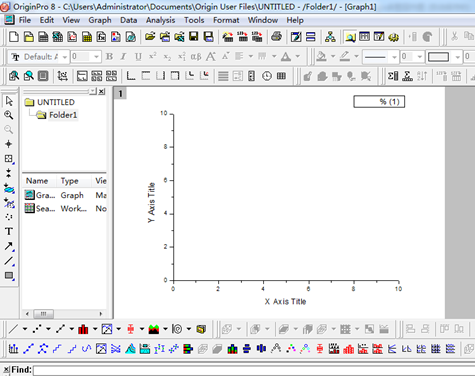The width and height of the screenshot is (475, 376).
Task: Open the Edit menu
Action: [47, 20]
